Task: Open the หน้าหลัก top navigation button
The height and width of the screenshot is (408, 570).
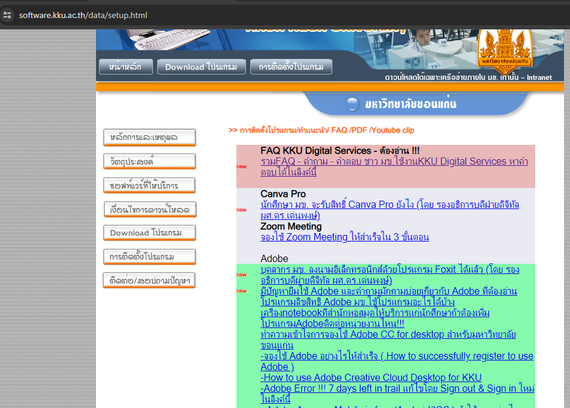Action: pyautogui.click(x=125, y=67)
